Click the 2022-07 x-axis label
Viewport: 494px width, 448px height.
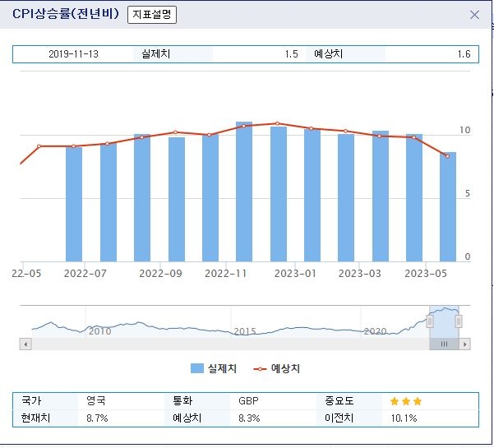click(85, 274)
